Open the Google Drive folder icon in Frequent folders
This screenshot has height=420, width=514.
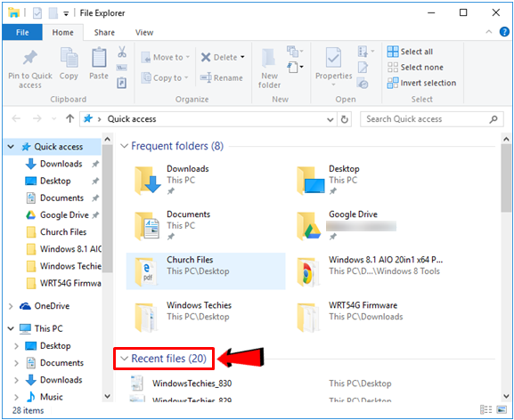[308, 226]
